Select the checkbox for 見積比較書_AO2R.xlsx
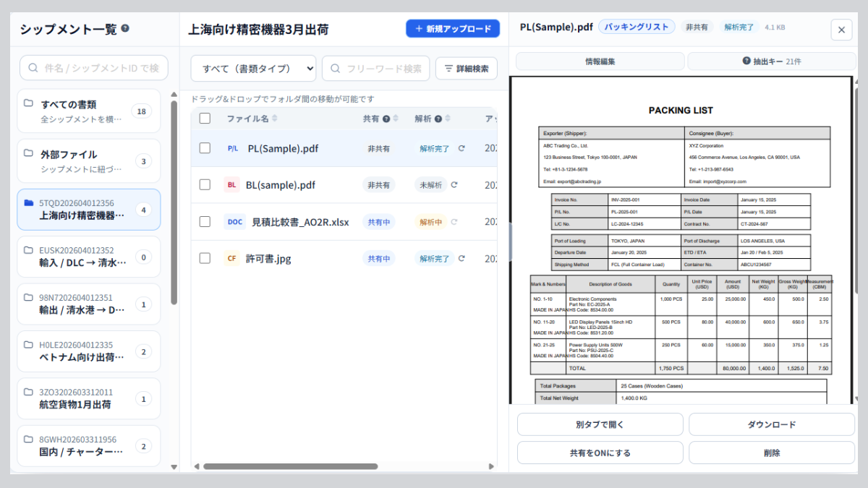 (x=205, y=222)
